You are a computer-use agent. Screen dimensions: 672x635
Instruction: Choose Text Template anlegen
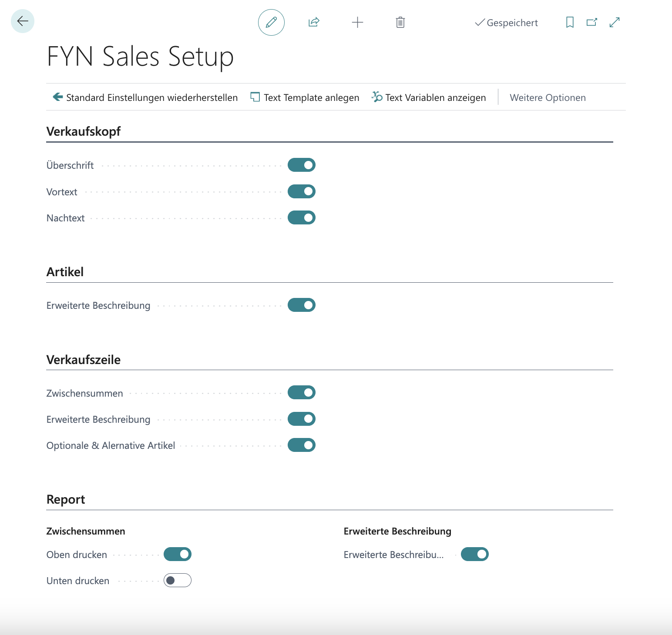pyautogui.click(x=305, y=97)
